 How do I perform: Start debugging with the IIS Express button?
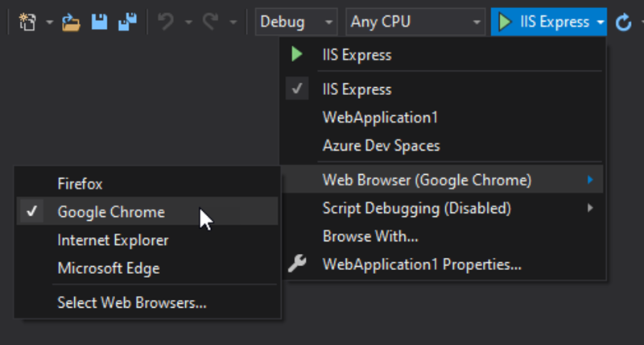click(543, 22)
